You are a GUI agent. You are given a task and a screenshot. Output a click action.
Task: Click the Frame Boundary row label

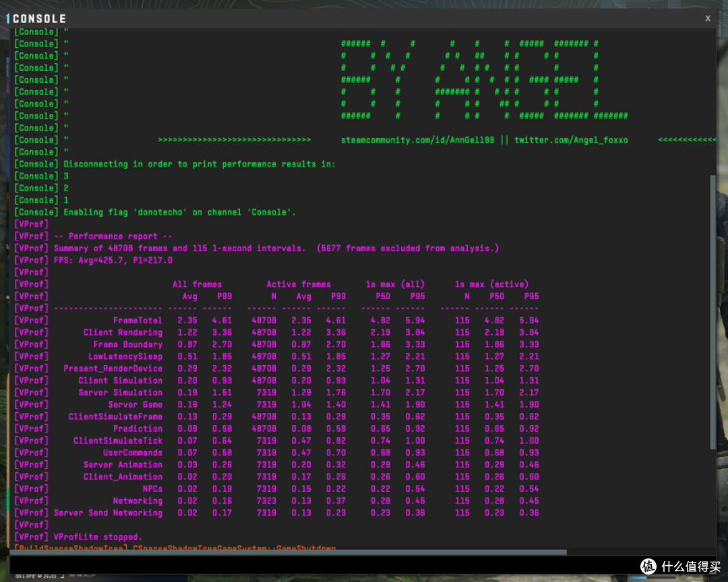(x=128, y=344)
